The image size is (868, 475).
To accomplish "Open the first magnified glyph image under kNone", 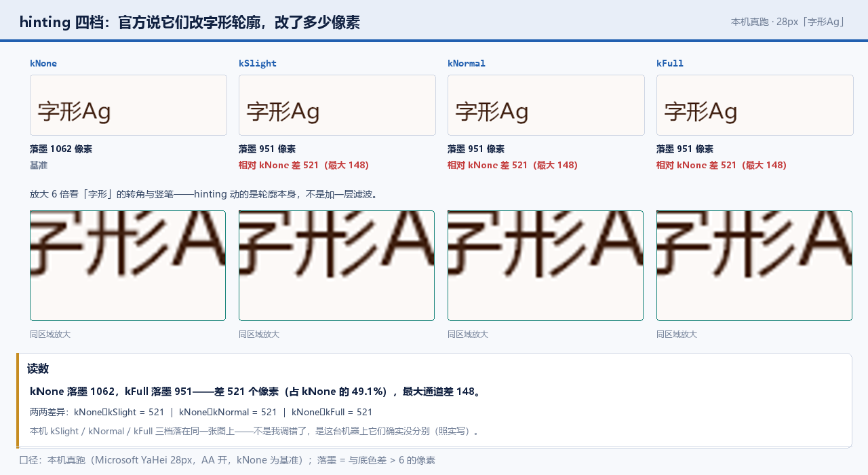I will click(x=127, y=265).
